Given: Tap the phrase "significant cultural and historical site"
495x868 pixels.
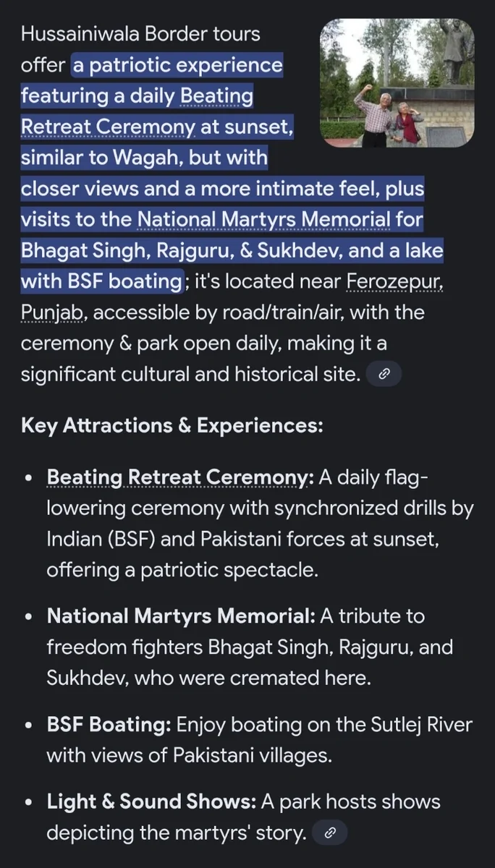Looking at the screenshot, I should click(190, 374).
